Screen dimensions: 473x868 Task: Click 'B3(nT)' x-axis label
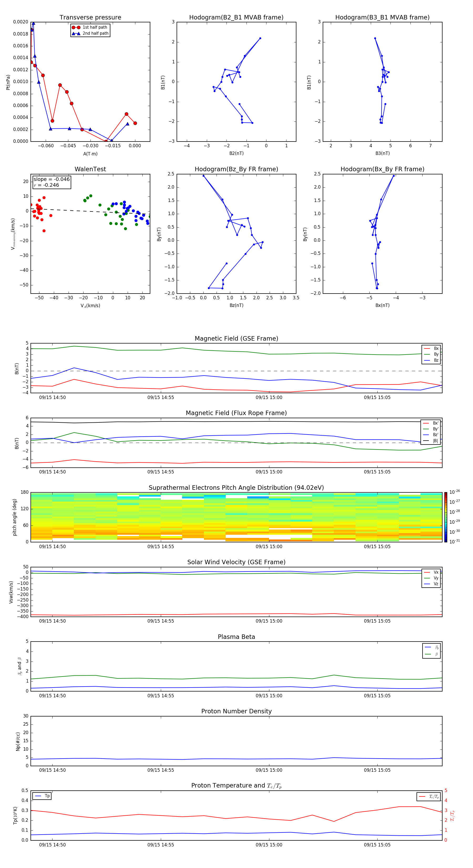(x=382, y=153)
